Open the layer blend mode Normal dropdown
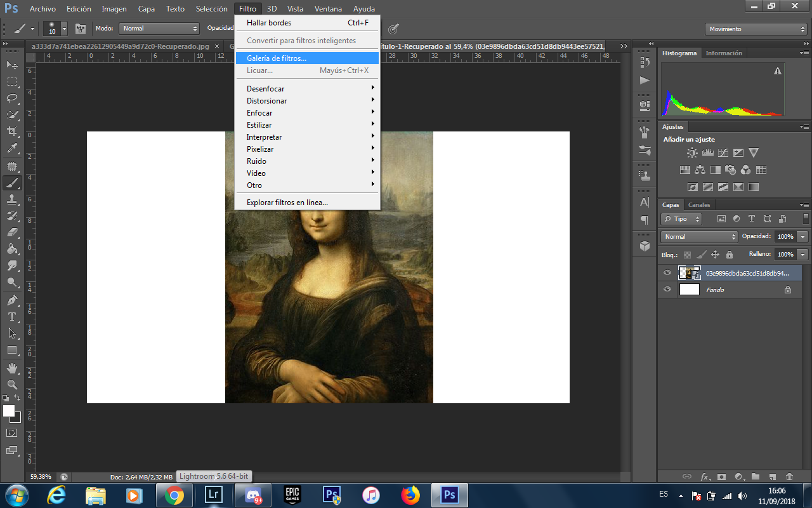This screenshot has width=812, height=508. click(x=698, y=236)
